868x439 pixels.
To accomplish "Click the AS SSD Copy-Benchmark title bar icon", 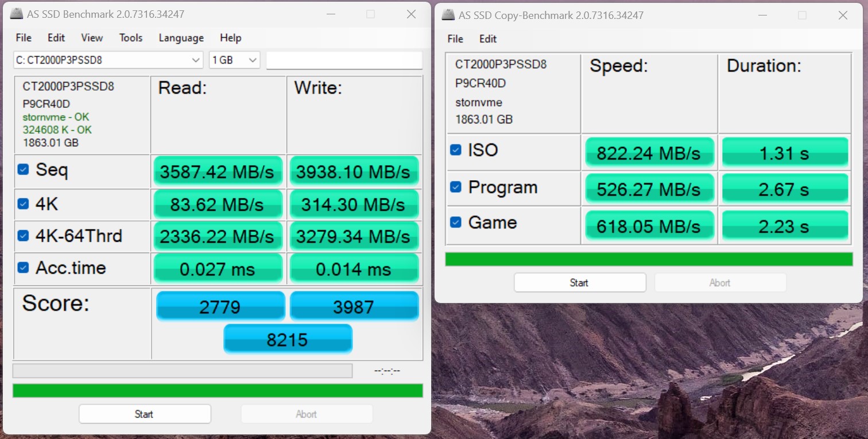I will (448, 15).
